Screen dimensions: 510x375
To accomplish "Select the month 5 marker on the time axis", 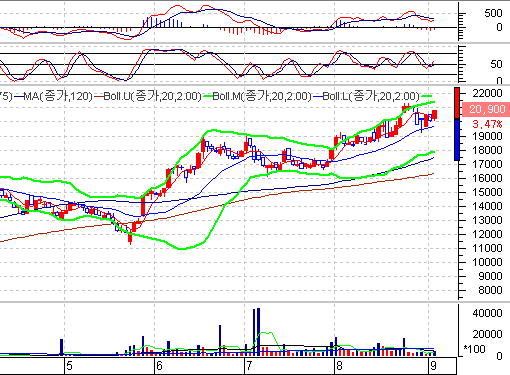I will [69, 366].
